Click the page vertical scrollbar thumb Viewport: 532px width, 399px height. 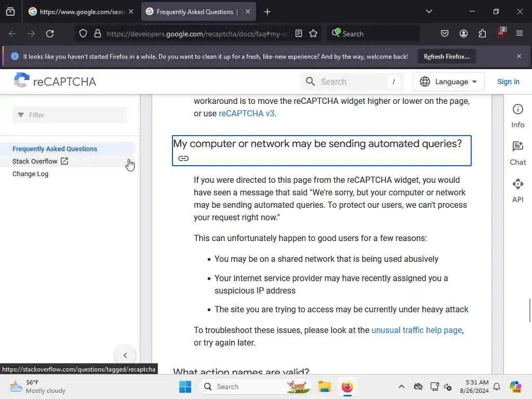pos(529,310)
